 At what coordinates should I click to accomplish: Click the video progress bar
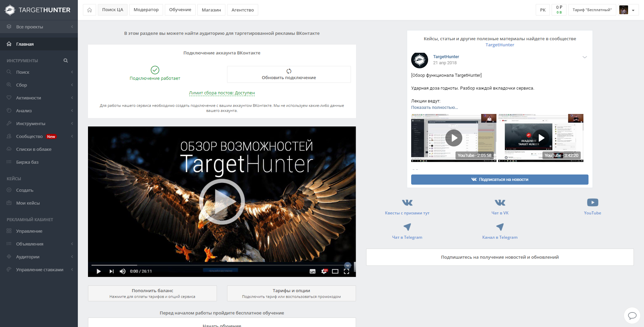click(222, 265)
